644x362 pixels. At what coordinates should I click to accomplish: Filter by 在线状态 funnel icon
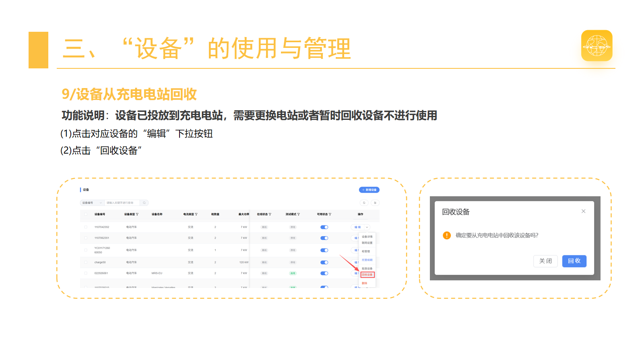tap(270, 214)
